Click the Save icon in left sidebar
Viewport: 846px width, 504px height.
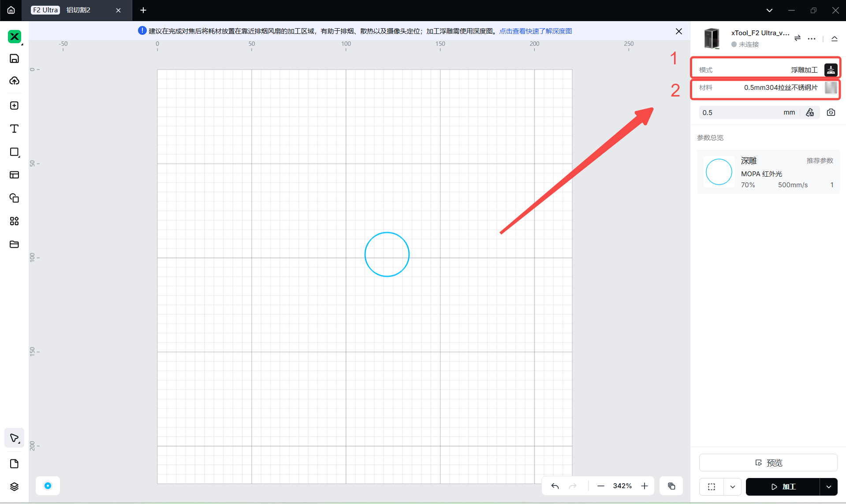pos(14,59)
